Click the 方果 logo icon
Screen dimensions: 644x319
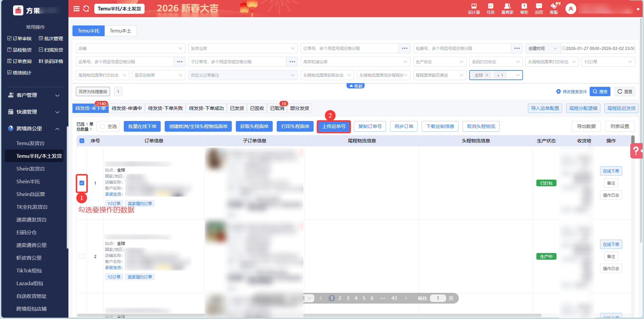tap(18, 10)
